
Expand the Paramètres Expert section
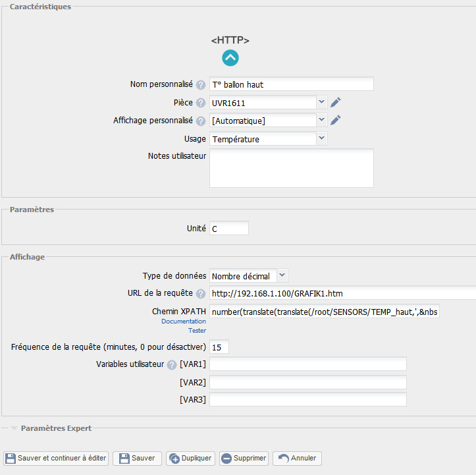56,428
